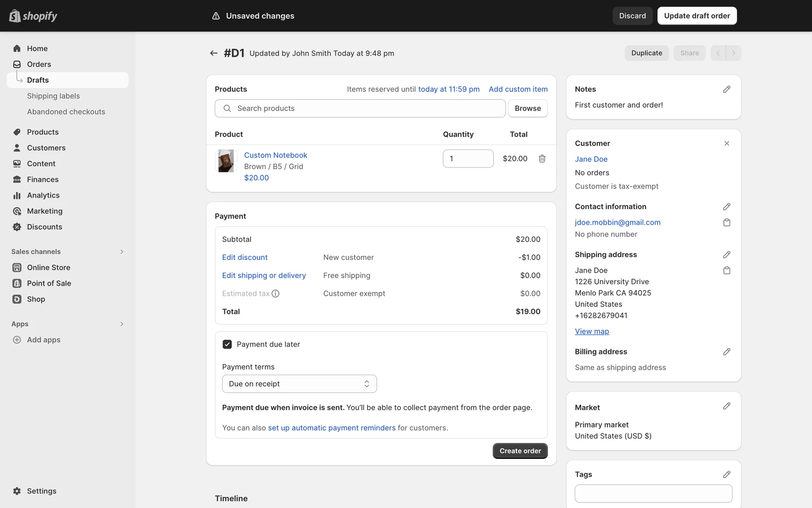Click Create order button
812x508 pixels.
[520, 451]
